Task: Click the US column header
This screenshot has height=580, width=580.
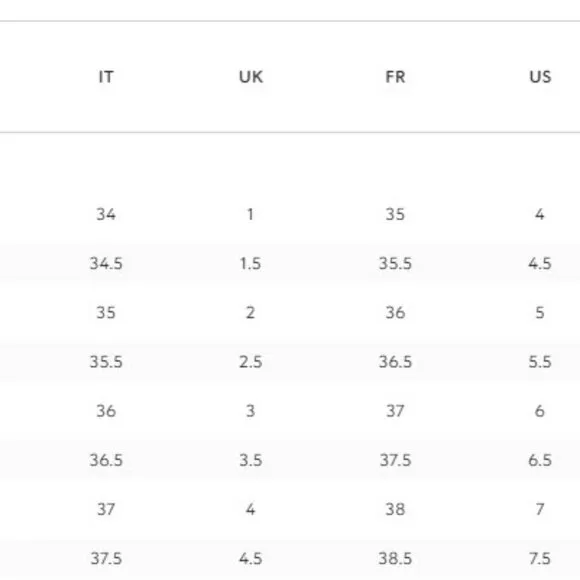Action: [540, 77]
